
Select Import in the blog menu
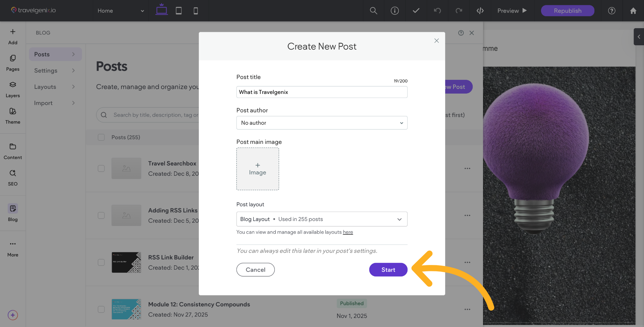[x=54, y=103]
